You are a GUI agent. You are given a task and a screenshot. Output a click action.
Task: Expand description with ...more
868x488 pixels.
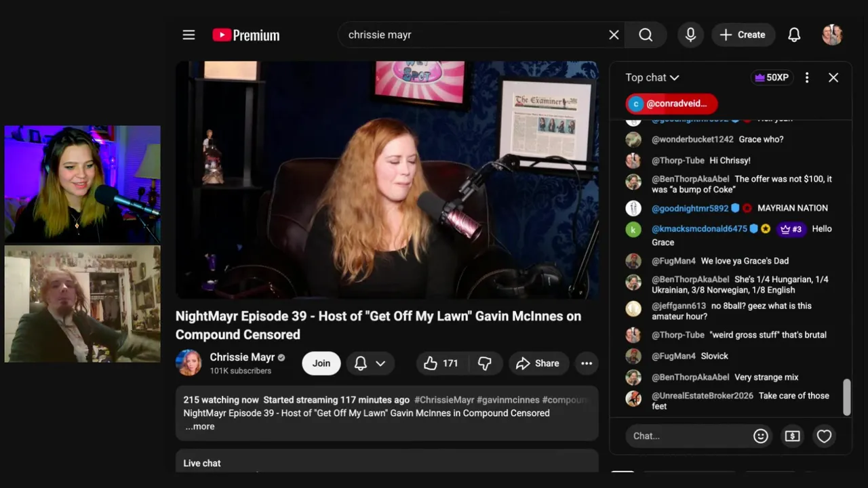pyautogui.click(x=199, y=426)
